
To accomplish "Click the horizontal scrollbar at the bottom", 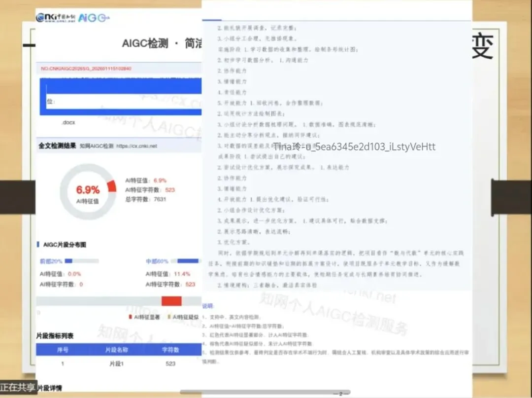I will pos(265,392).
